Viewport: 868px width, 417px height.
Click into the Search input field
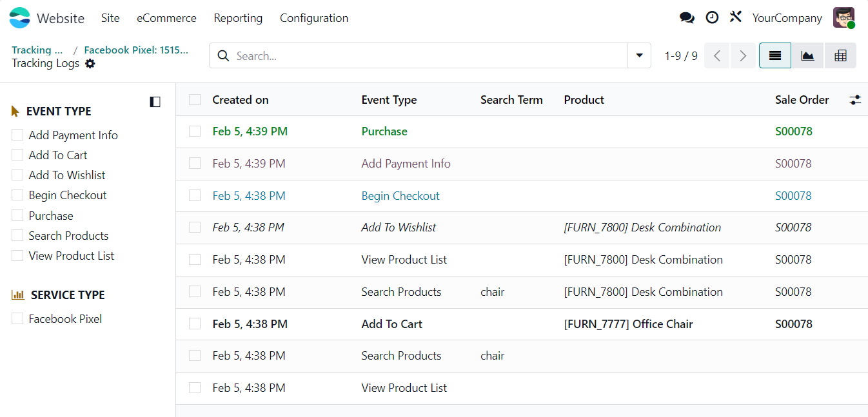[x=426, y=56]
